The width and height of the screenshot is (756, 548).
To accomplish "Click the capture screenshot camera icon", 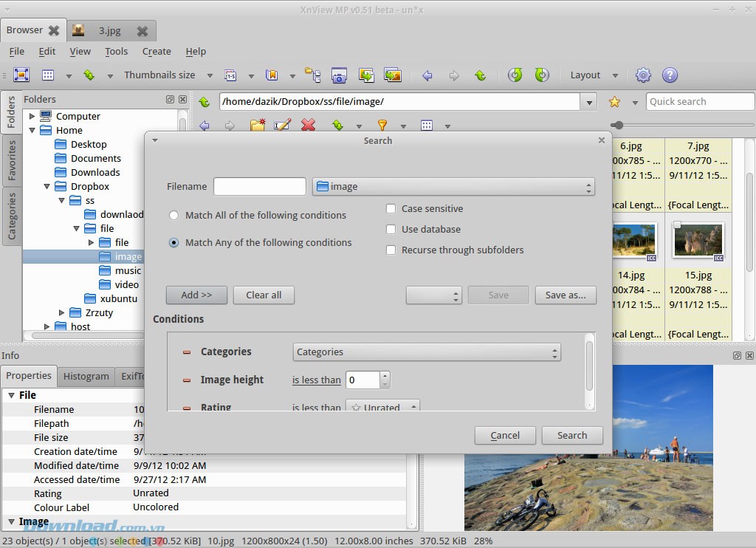I will (x=339, y=75).
